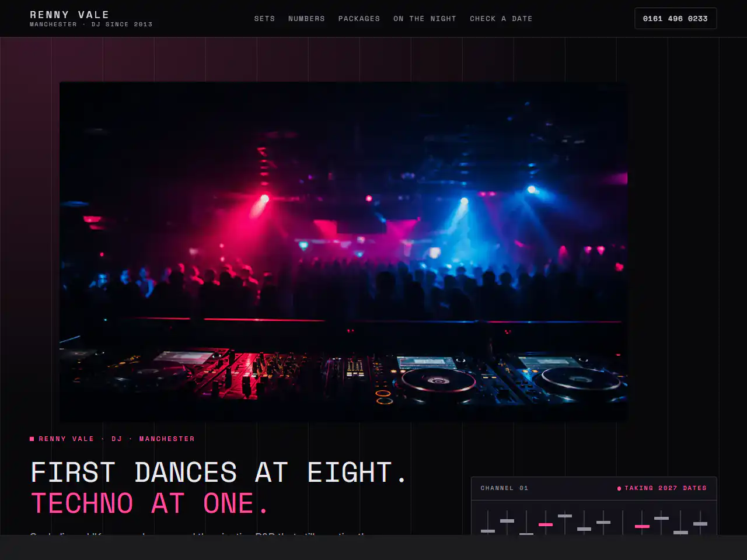747x560 pixels.
Task: Select Packages in the top navigation
Action: point(359,19)
